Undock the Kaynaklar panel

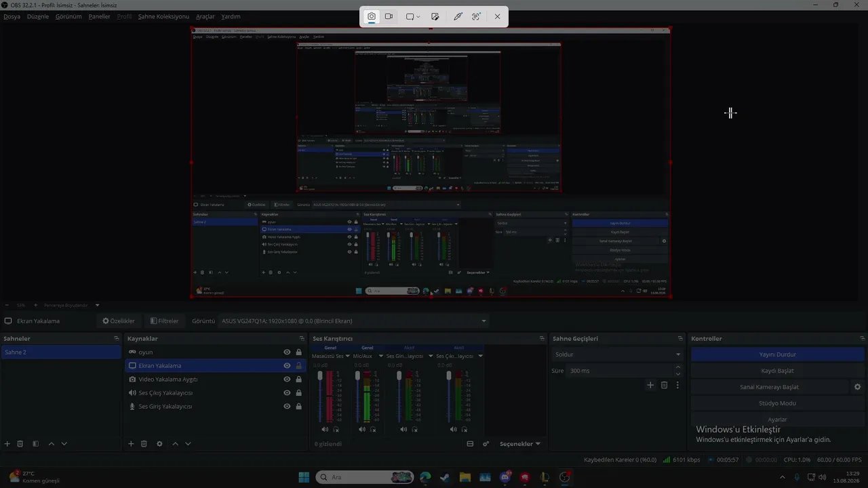tap(302, 338)
